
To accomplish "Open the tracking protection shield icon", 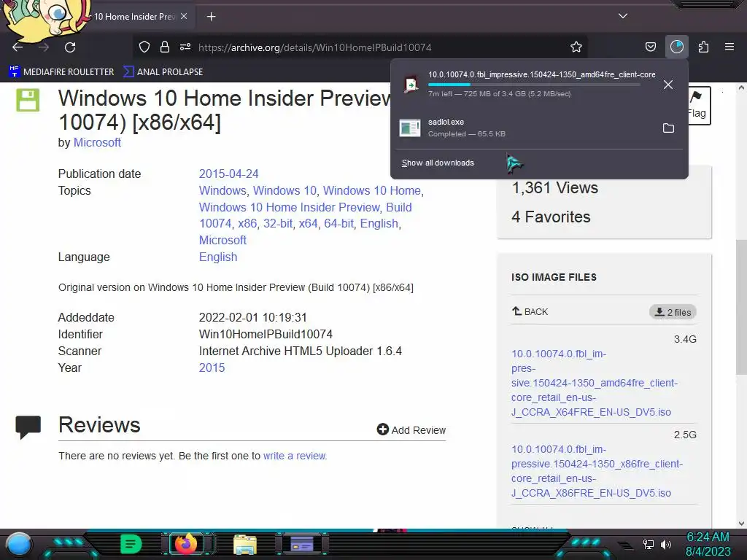I will tap(144, 47).
